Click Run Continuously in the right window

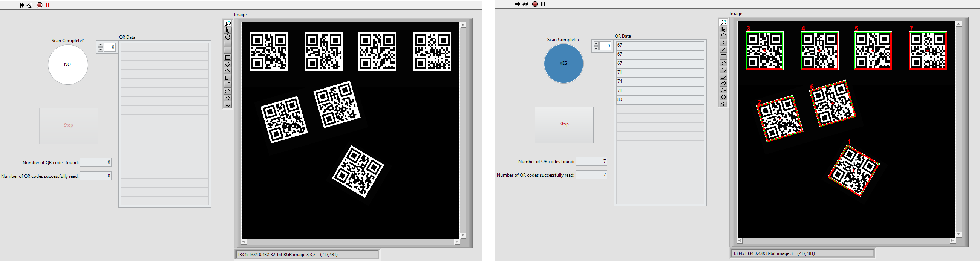tap(526, 4)
